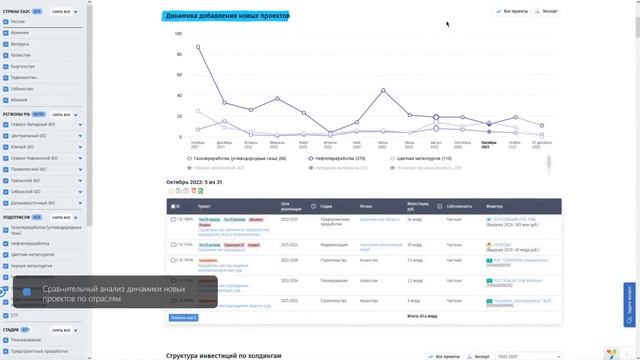
Task: Click the red delete trash icon above the table
Action: click(x=193, y=191)
